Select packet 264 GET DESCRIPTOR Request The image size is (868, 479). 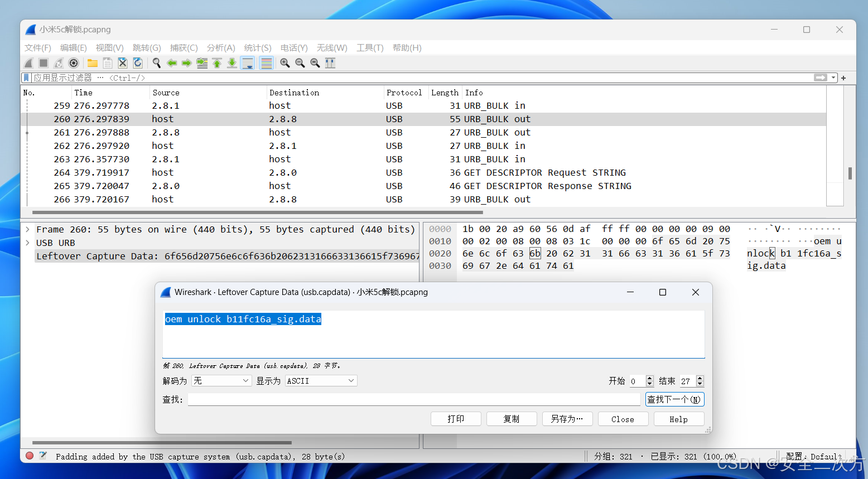[x=423, y=172]
